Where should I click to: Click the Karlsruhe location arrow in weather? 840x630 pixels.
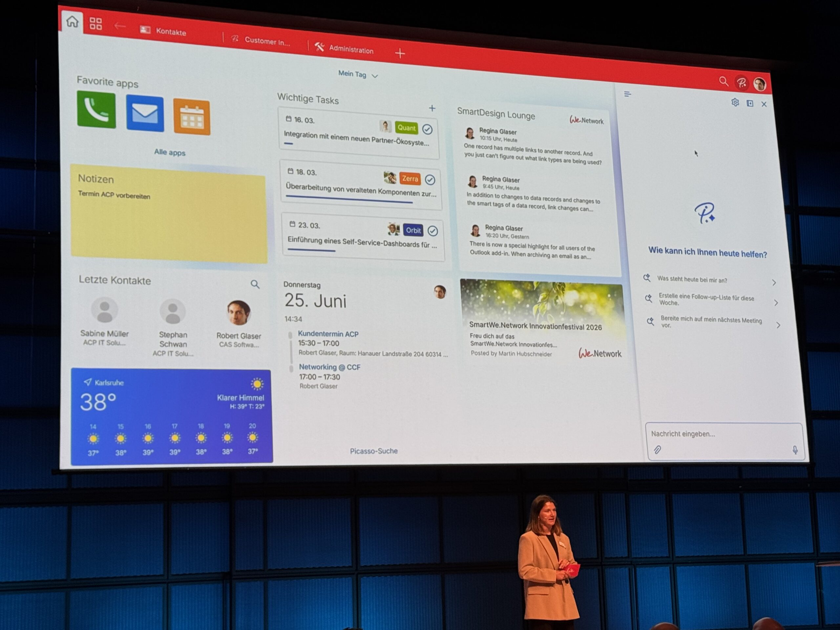click(x=88, y=382)
